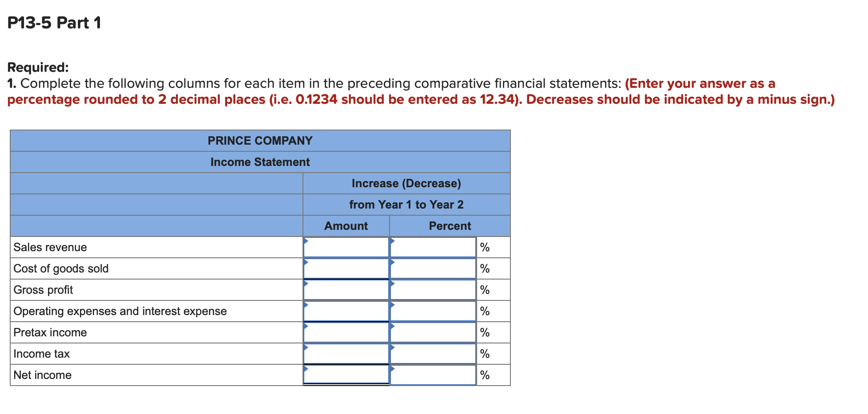
Task: Click the Percent column header
Action: click(450, 226)
